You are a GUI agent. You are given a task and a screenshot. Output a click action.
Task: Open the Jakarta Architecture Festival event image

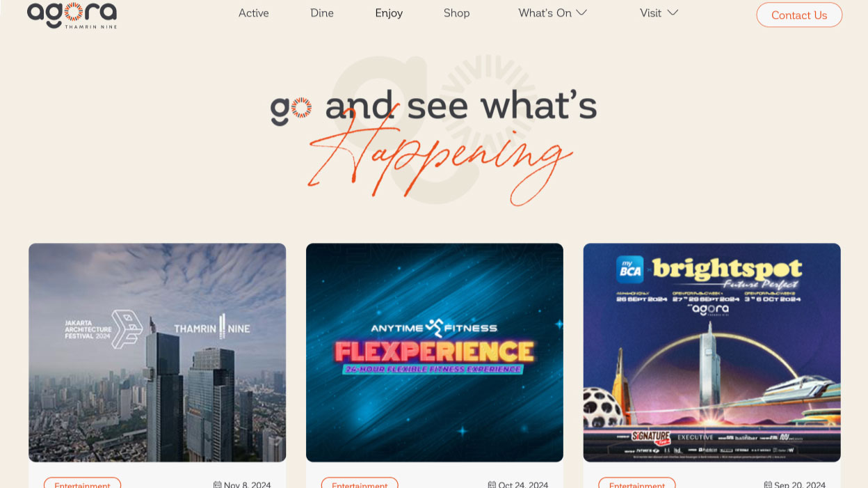(157, 352)
